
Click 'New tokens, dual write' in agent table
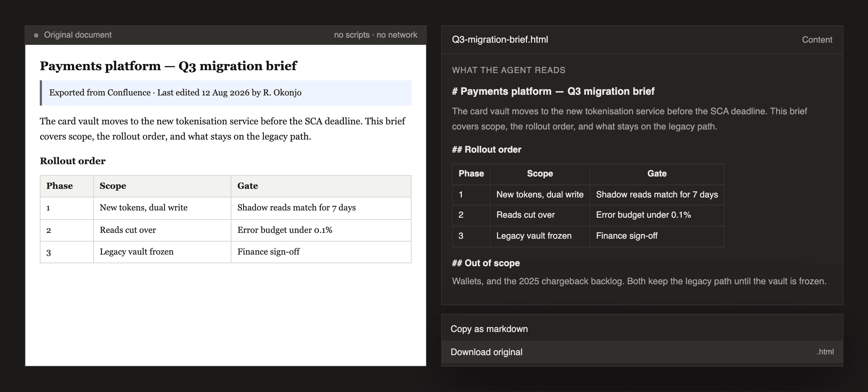coord(540,195)
